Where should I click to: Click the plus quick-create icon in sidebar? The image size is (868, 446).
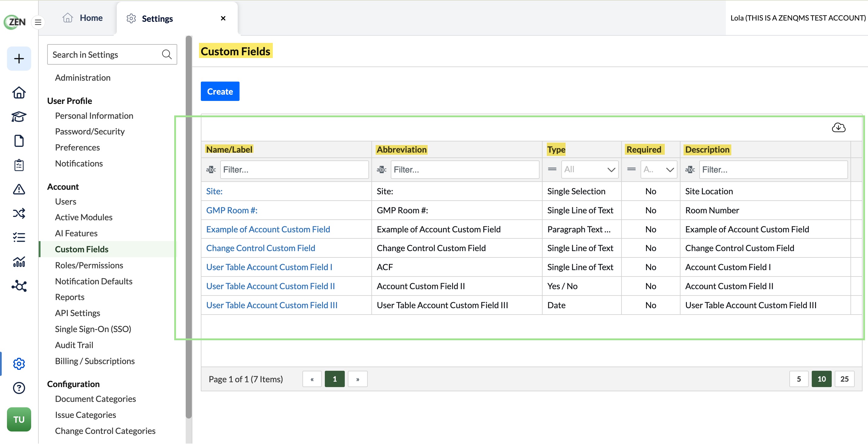pos(19,59)
